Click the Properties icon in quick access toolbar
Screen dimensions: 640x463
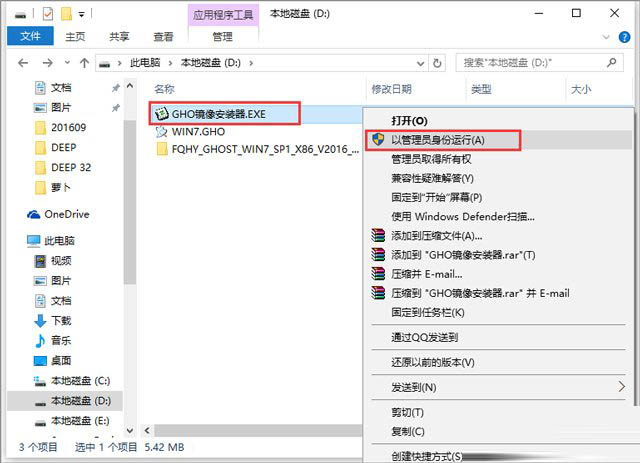[48, 14]
